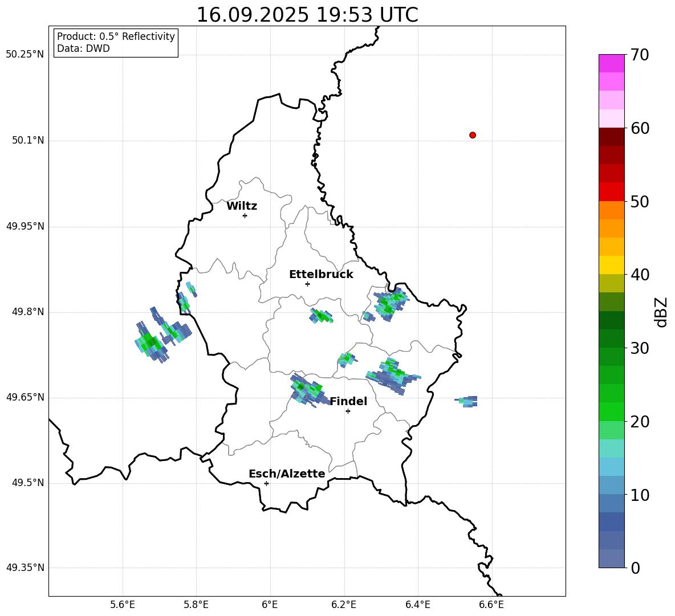The height and width of the screenshot is (616, 675).
Task: Click the colorbar tick label 0
Action: click(635, 568)
